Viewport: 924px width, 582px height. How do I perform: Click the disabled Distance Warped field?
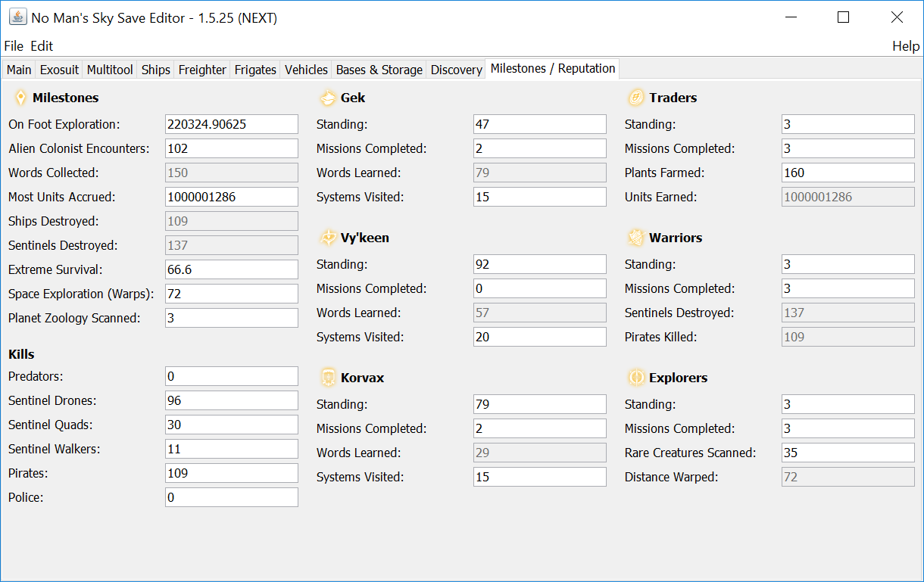click(x=848, y=477)
